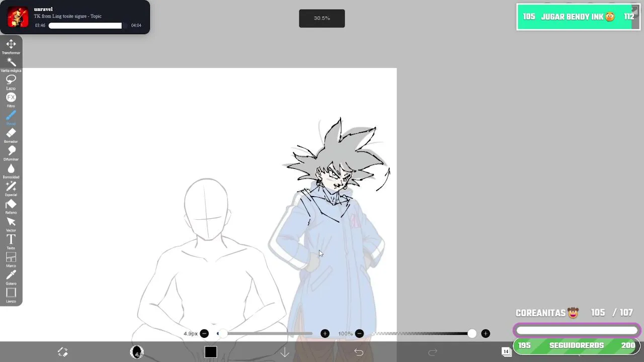Decrease brush size with minus button
Screen dimensions: 644x362
204,333
